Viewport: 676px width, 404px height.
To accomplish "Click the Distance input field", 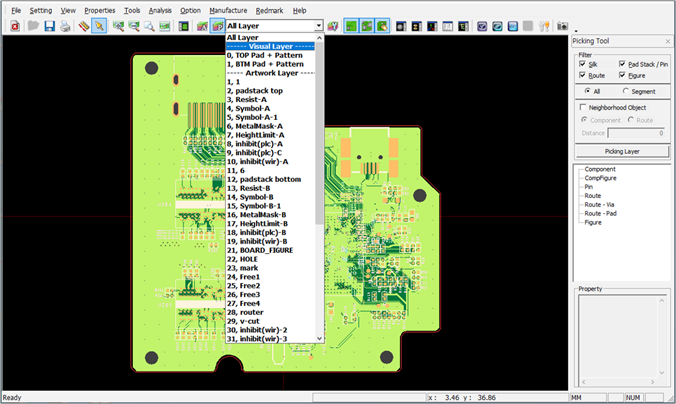I will (x=636, y=132).
